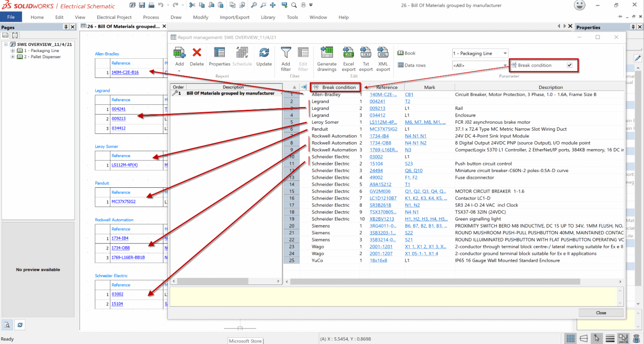
Task: Click the 1769-L16ER-BB1B link in drawing
Action: (128, 258)
